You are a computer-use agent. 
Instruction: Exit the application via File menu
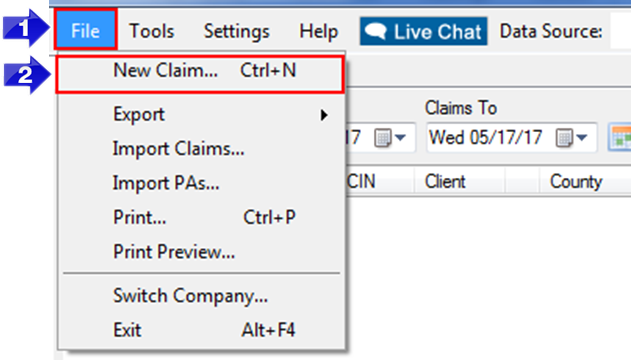(201, 330)
